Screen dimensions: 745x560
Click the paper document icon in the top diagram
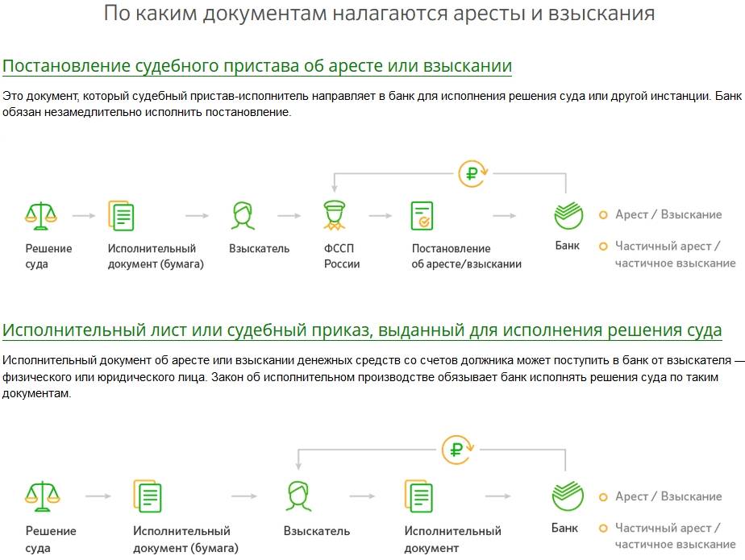point(121,215)
